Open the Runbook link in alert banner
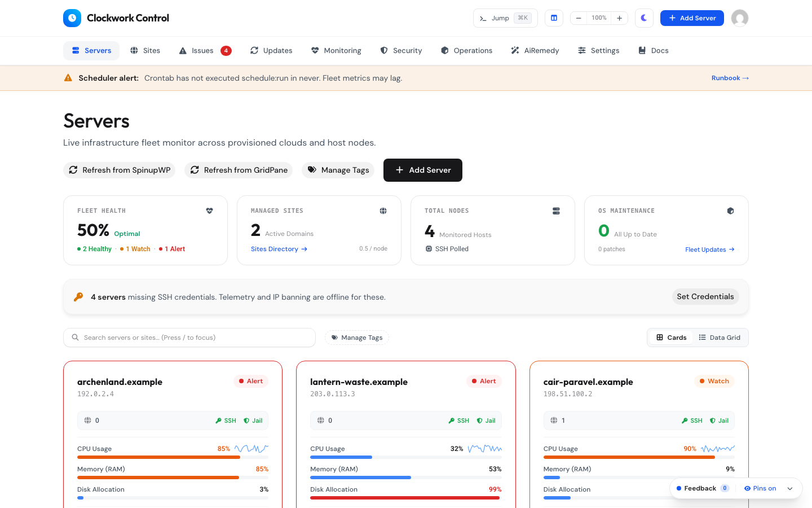 (x=730, y=78)
